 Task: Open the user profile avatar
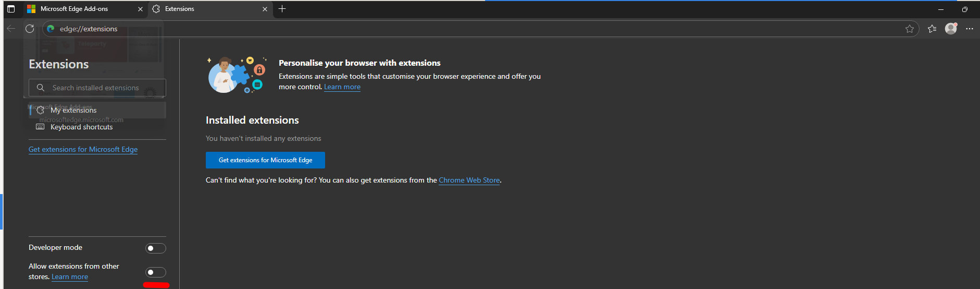[951, 29]
